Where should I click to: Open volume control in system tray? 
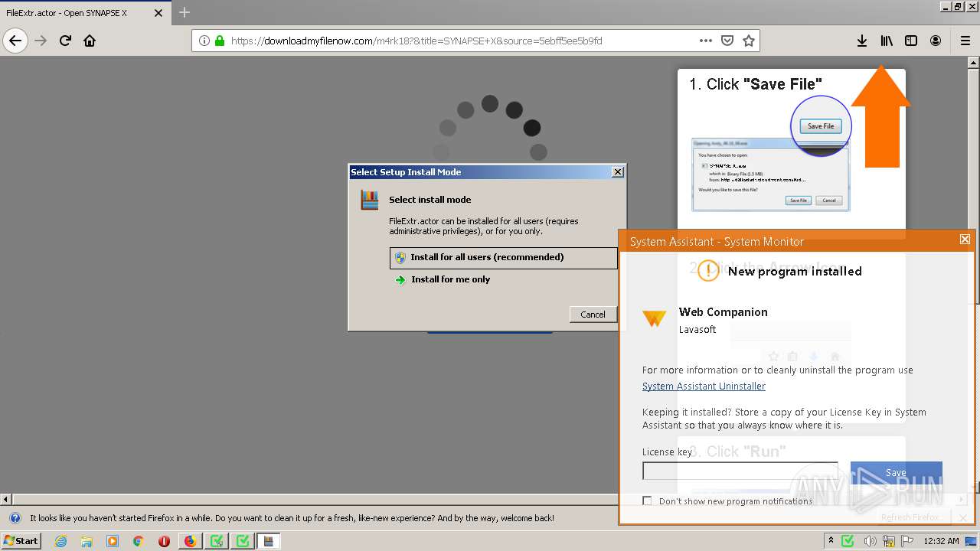click(x=871, y=541)
